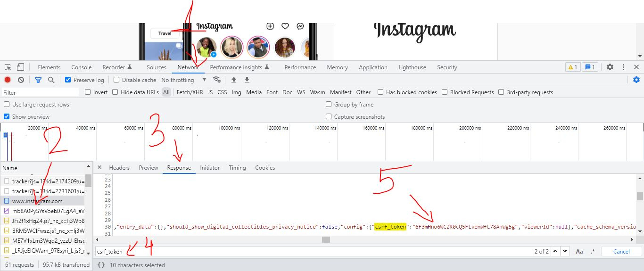Filter by Fetch/XHR type
Screen dimensions: 644x271
point(190,92)
